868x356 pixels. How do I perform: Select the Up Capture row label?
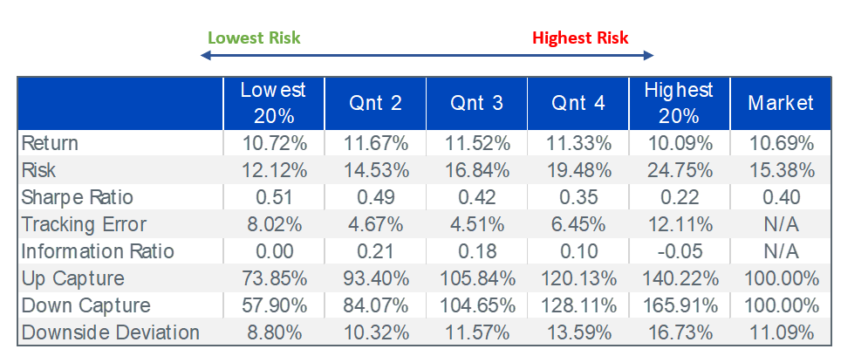click(72, 278)
